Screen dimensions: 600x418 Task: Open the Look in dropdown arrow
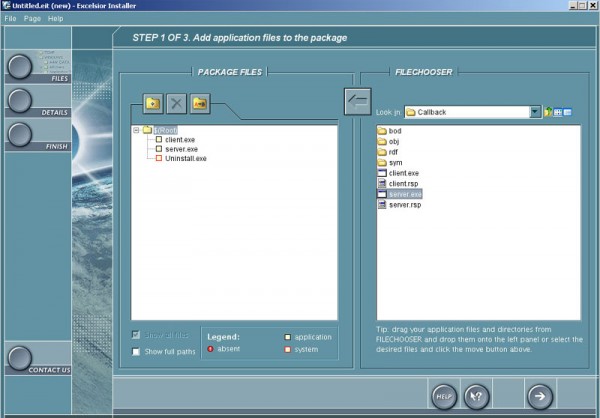pyautogui.click(x=535, y=112)
